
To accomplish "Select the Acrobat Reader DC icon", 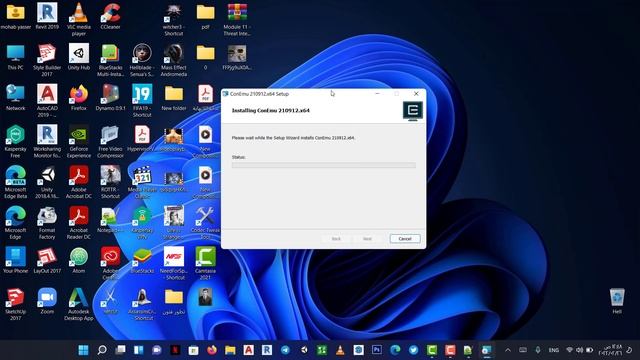I will pyautogui.click(x=79, y=222).
